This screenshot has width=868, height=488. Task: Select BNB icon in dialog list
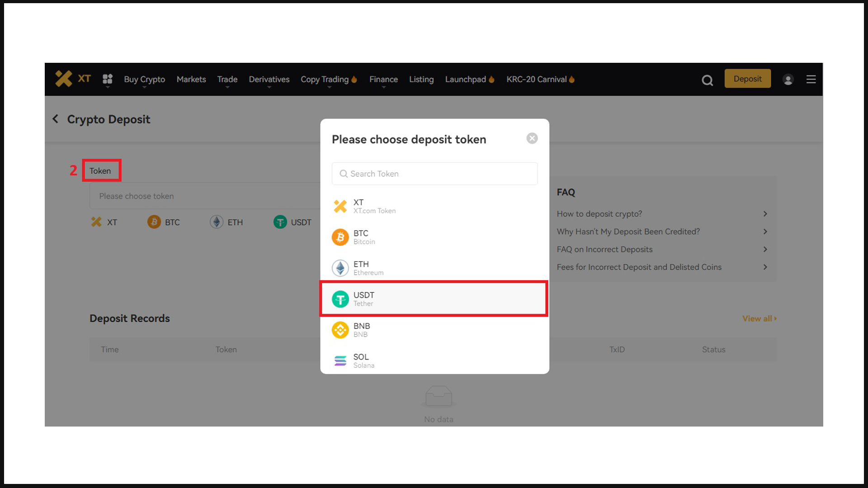point(340,330)
